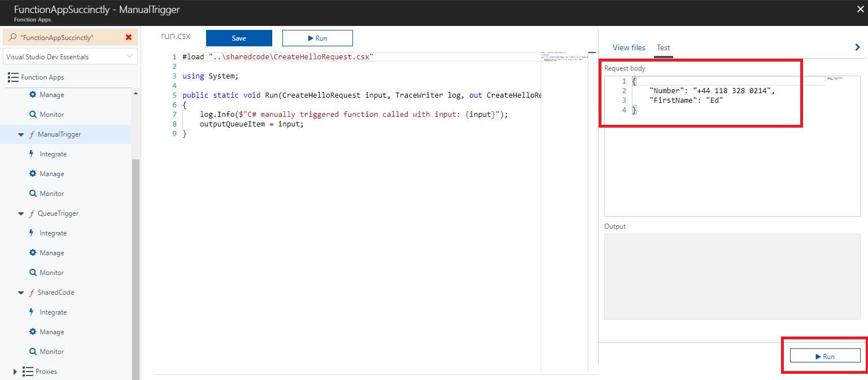
Task: Switch to the Test tab
Action: pos(664,47)
